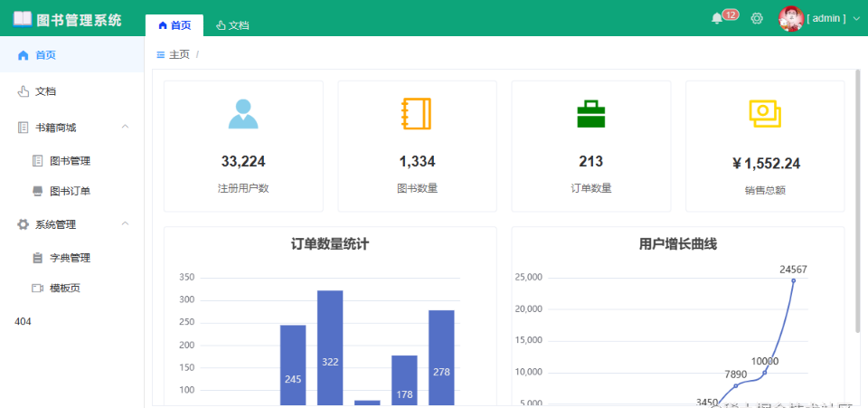The height and width of the screenshot is (408, 868).
Task: Click the pointer icon in 文档 tab
Action: pyautogui.click(x=221, y=25)
